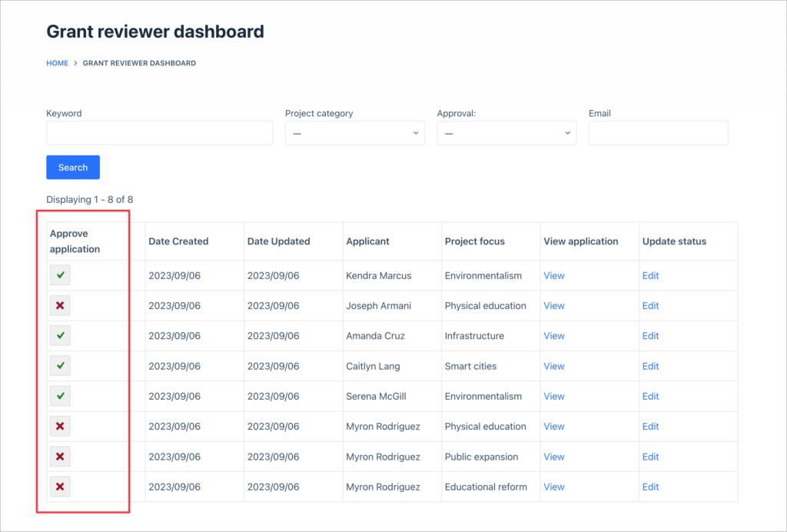Toggle approval checkmark for Amanda Cruz
Screen dimensions: 787x532
point(60,335)
